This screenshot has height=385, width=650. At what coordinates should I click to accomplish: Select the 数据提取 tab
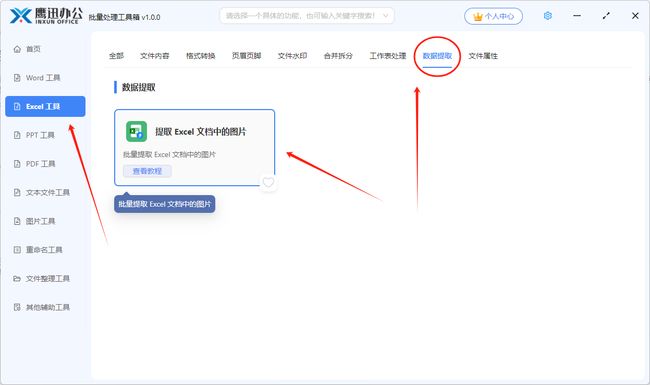[x=437, y=56]
